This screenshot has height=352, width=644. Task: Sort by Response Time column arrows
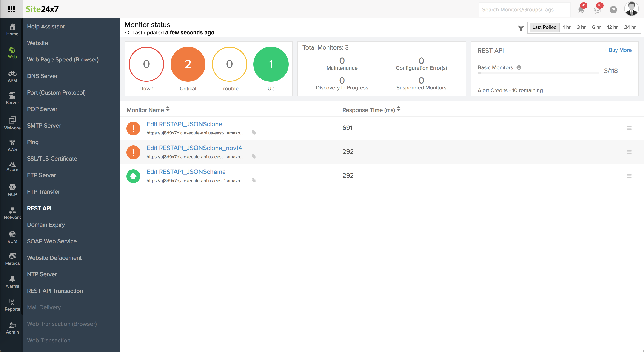[398, 109]
